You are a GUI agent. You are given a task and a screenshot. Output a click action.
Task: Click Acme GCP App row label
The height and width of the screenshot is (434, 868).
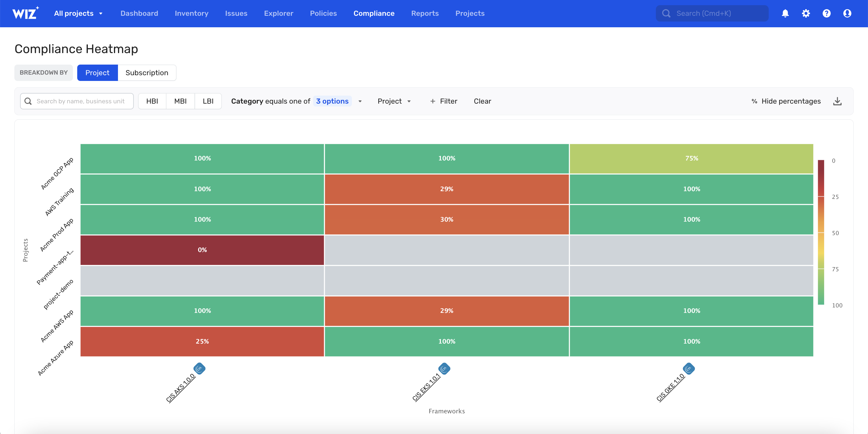57,174
